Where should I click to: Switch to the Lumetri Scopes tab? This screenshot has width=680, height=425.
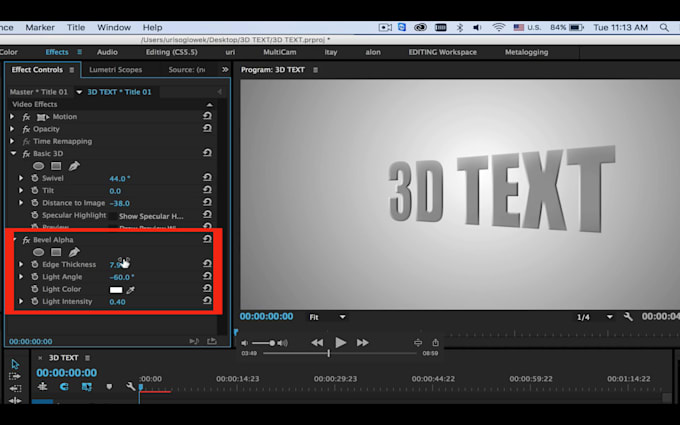(115, 70)
